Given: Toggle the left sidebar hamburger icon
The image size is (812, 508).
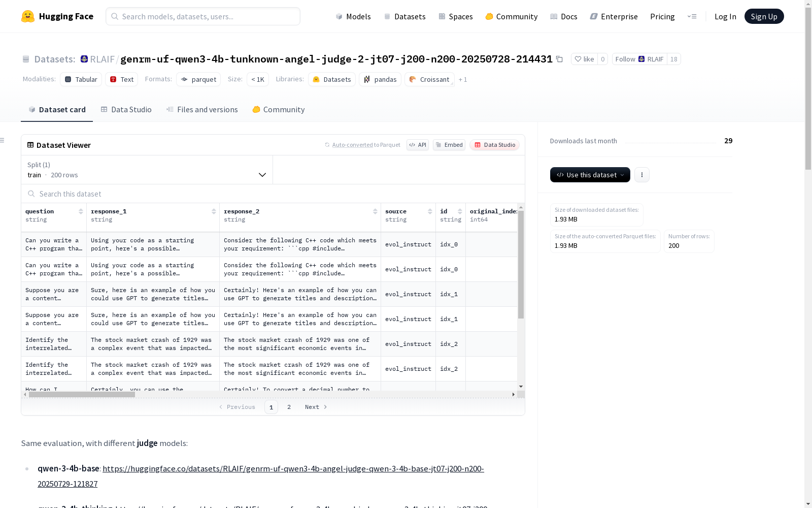Looking at the screenshot, I should tap(3, 140).
